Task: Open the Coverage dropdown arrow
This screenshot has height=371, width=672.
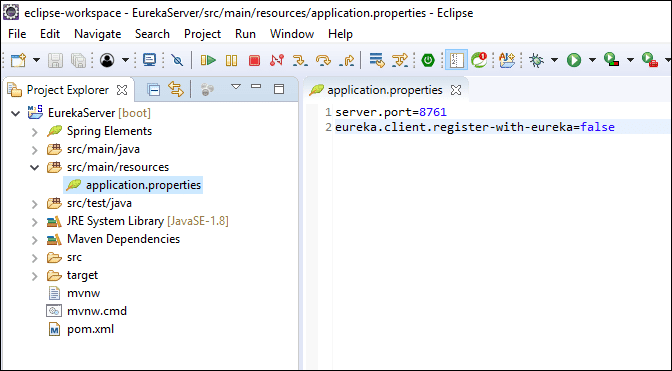Action: [630, 60]
